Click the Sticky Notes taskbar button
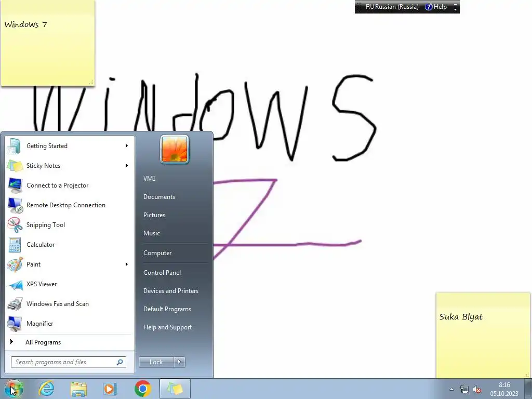 click(175, 389)
